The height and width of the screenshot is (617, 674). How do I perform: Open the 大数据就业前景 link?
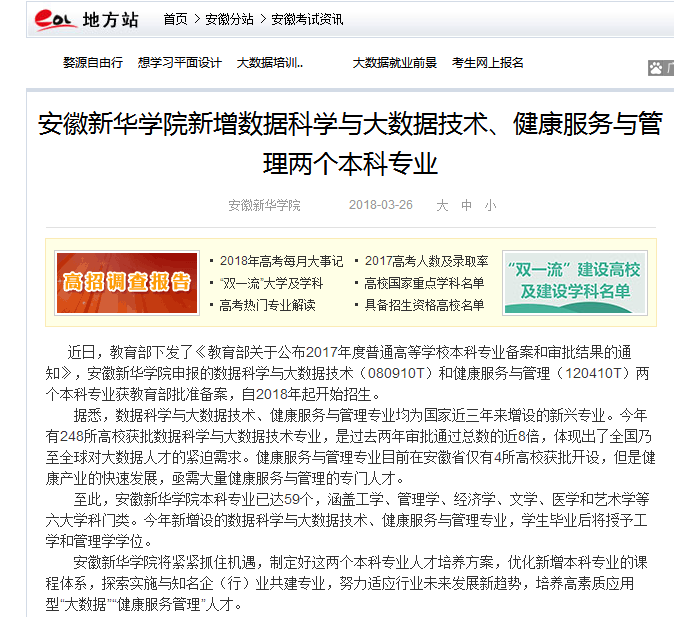coord(394,62)
